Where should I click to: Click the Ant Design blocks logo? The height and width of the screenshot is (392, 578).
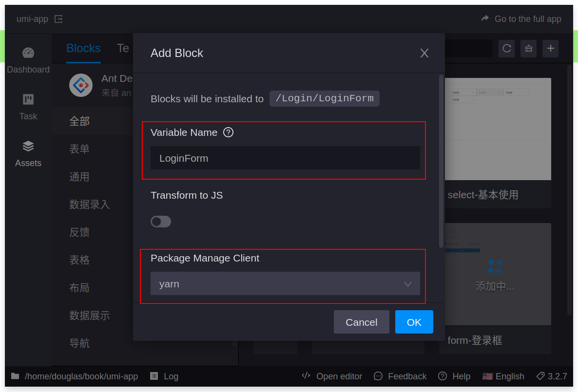pos(80,85)
